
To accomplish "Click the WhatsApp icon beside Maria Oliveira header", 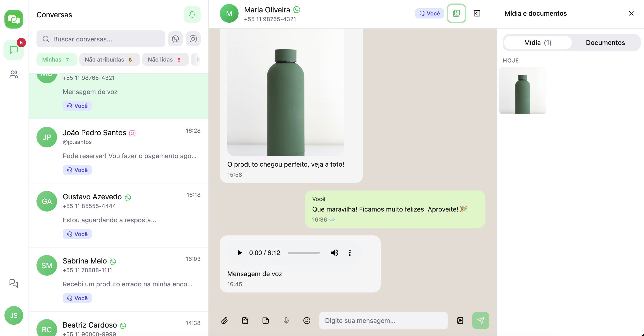I will pyautogui.click(x=297, y=10).
